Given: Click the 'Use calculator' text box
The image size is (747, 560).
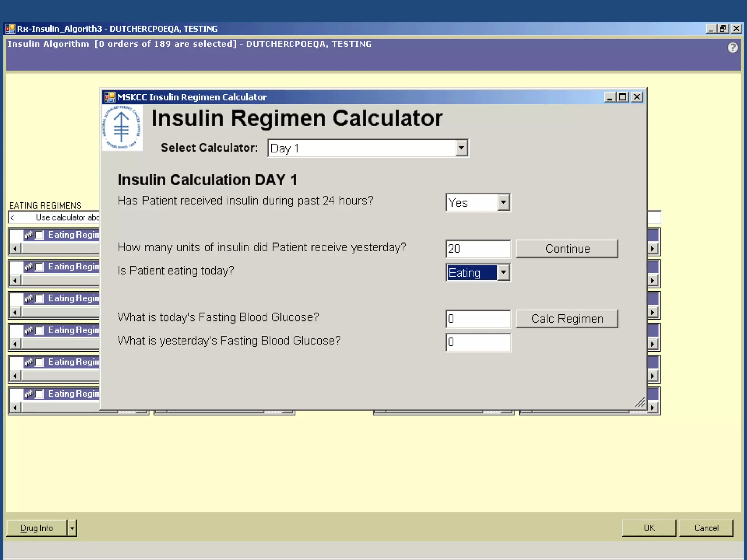Looking at the screenshot, I should click(54, 218).
